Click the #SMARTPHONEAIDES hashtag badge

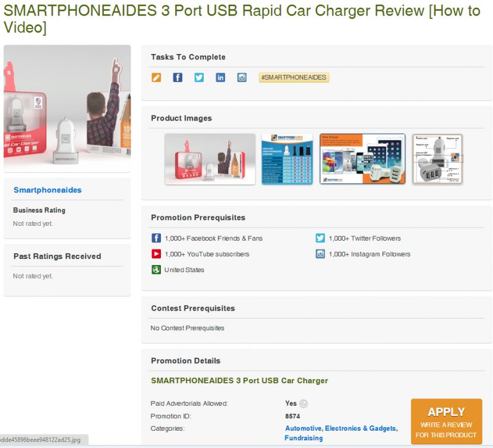pos(294,77)
